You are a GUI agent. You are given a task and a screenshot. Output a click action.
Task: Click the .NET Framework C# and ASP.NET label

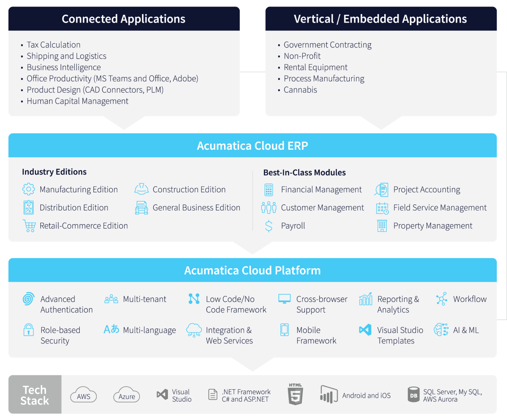[246, 395]
